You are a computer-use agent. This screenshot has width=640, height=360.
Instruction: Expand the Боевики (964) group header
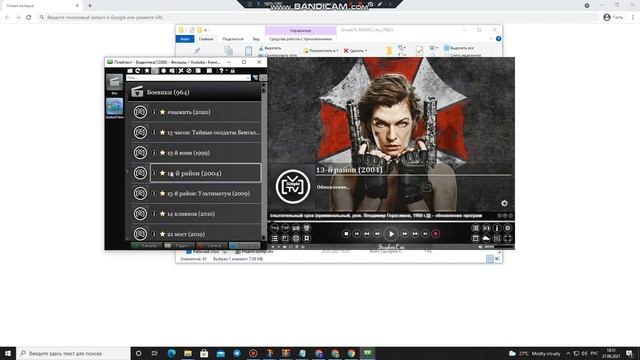coord(195,92)
